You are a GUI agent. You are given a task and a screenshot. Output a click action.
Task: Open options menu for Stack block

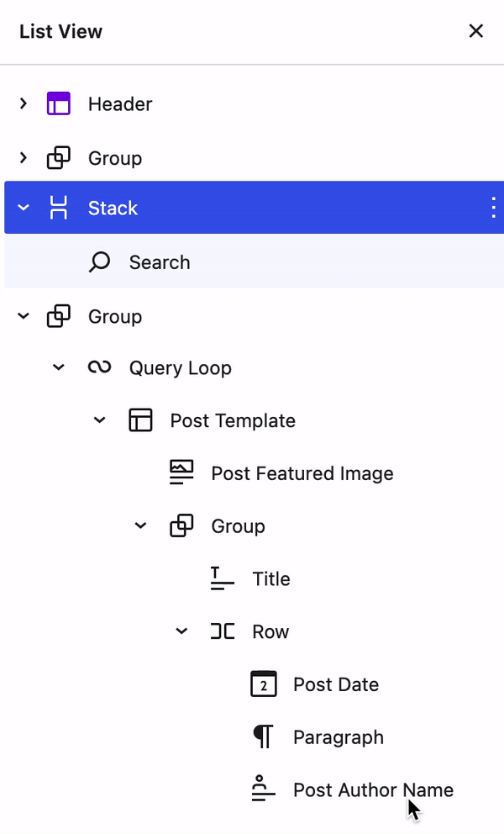click(493, 208)
